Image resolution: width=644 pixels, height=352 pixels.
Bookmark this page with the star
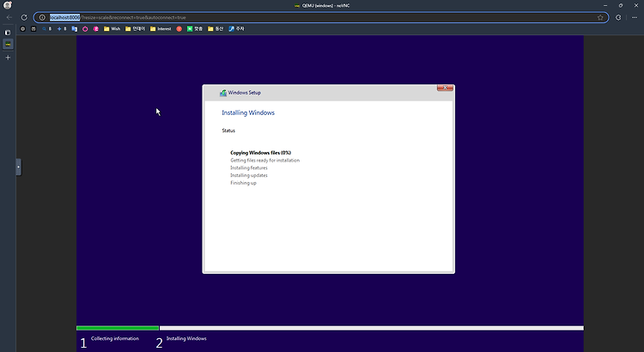coord(600,17)
